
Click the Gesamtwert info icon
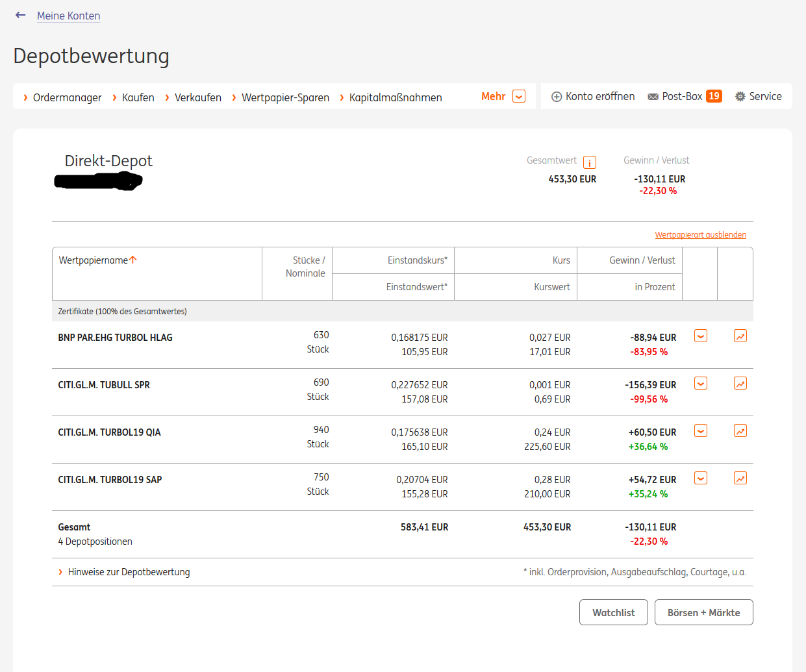pyautogui.click(x=589, y=162)
